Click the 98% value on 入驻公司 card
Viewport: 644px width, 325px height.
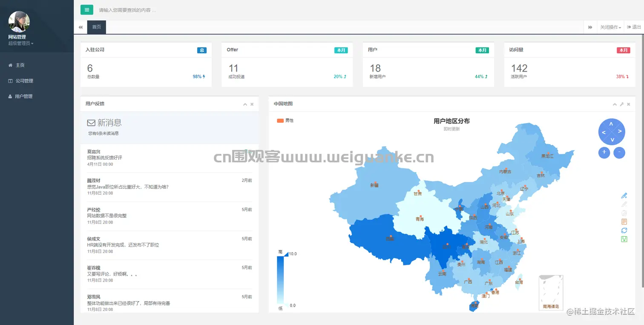point(197,77)
